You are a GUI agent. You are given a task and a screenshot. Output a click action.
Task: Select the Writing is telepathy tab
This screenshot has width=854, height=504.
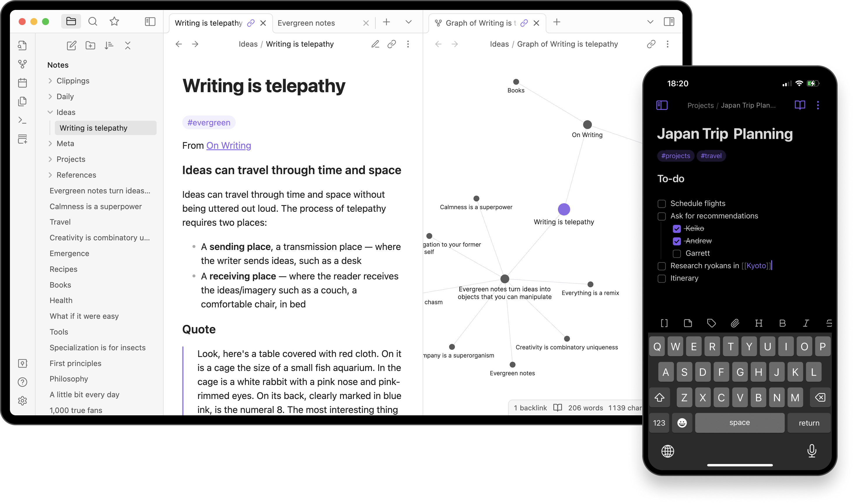209,22
